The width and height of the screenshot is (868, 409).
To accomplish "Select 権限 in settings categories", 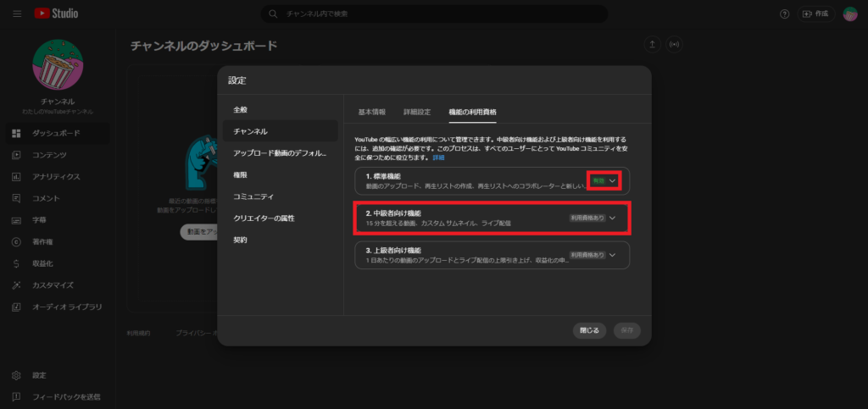I will click(241, 174).
